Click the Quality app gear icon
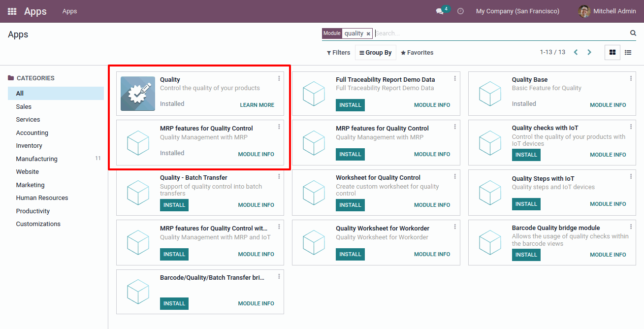 [138, 94]
